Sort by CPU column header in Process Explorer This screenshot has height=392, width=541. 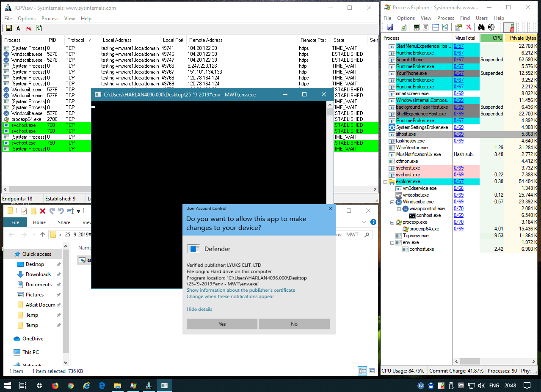click(x=492, y=38)
